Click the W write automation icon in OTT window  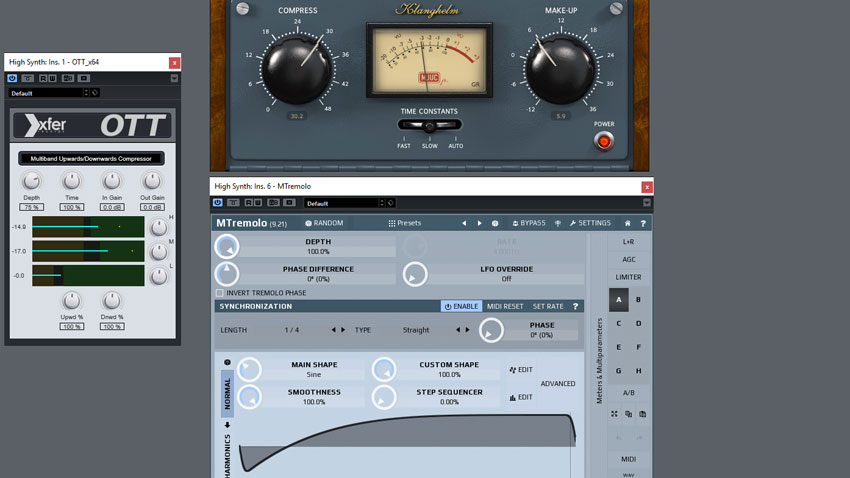tap(53, 78)
